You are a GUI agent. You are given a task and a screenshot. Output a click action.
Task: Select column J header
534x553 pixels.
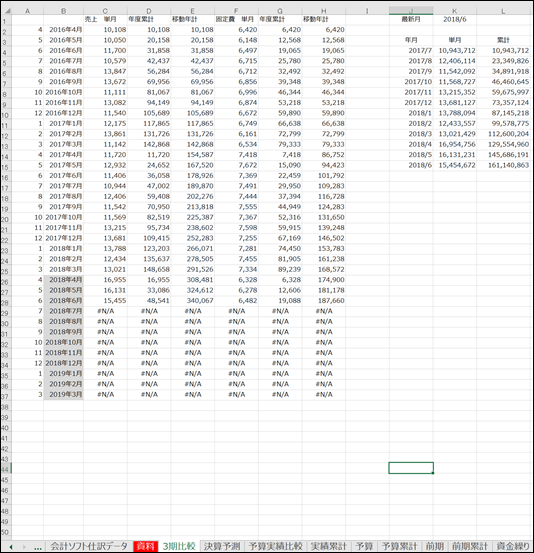coord(411,11)
